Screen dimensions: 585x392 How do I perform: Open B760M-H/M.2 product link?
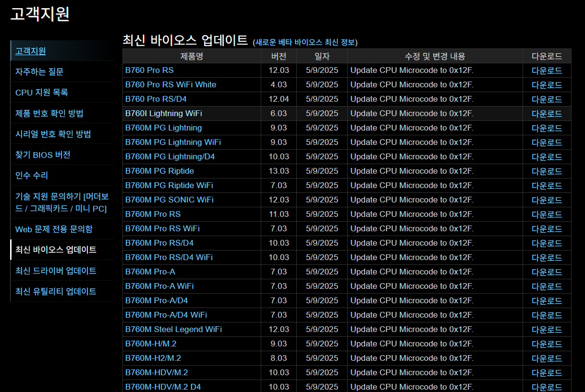(151, 344)
